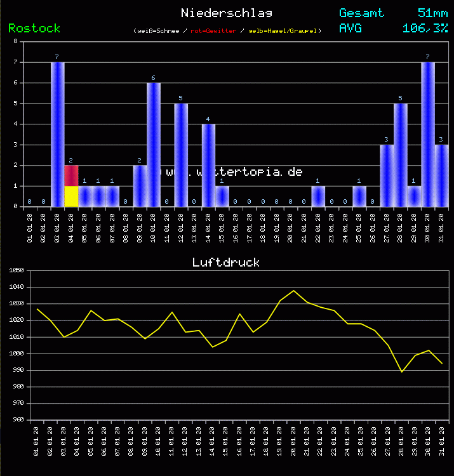Click the red thunderstorm segment on 04.01.20
Screen dimensions: 454x476
point(71,175)
